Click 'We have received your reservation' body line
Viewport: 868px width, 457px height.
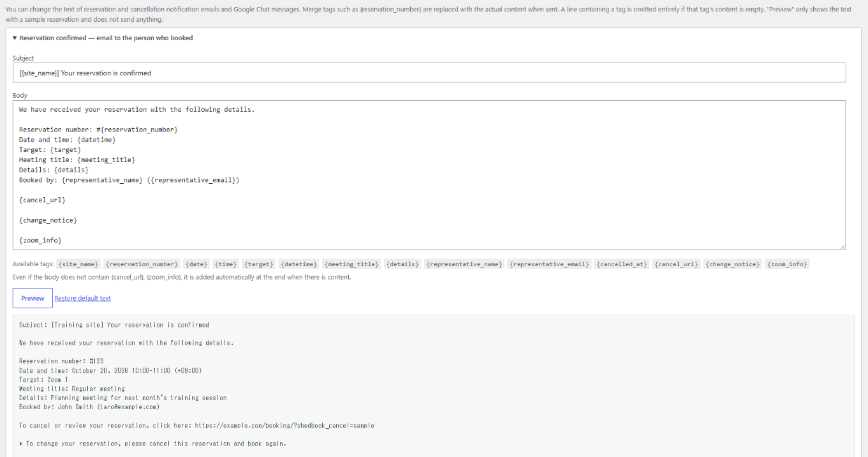136,109
